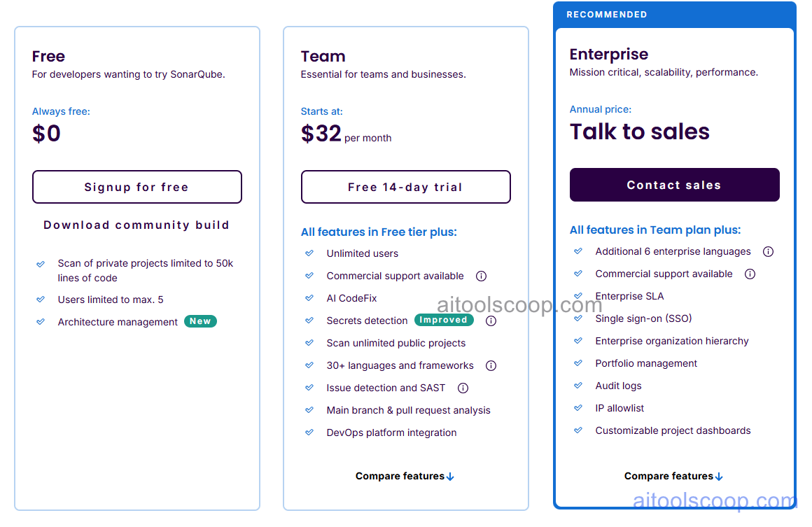
Task: Open info for Additional 6 enterprise languages
Action: tap(768, 251)
